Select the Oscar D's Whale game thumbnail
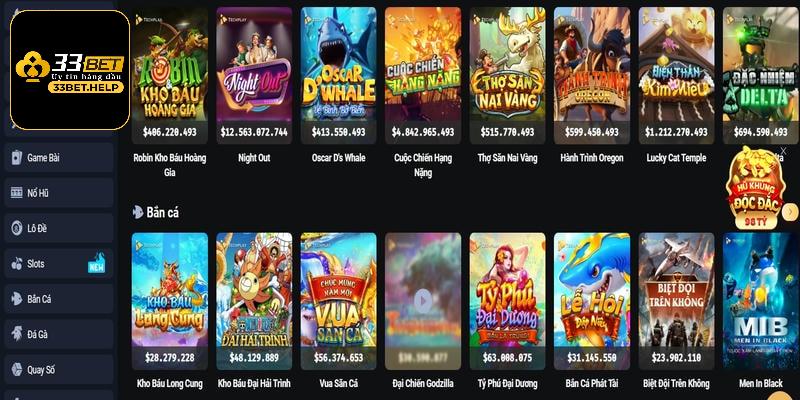Screen dimensions: 800x400 click(x=338, y=76)
